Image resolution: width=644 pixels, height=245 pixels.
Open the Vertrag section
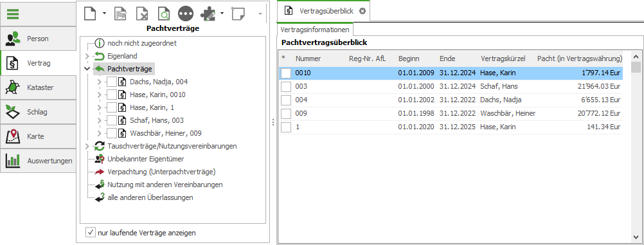point(38,63)
